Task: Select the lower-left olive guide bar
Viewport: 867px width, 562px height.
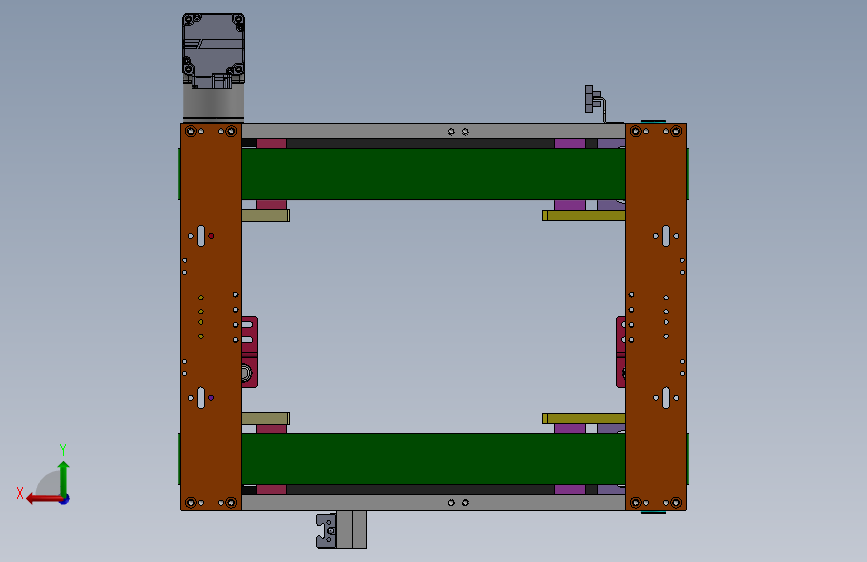Action: point(265,418)
